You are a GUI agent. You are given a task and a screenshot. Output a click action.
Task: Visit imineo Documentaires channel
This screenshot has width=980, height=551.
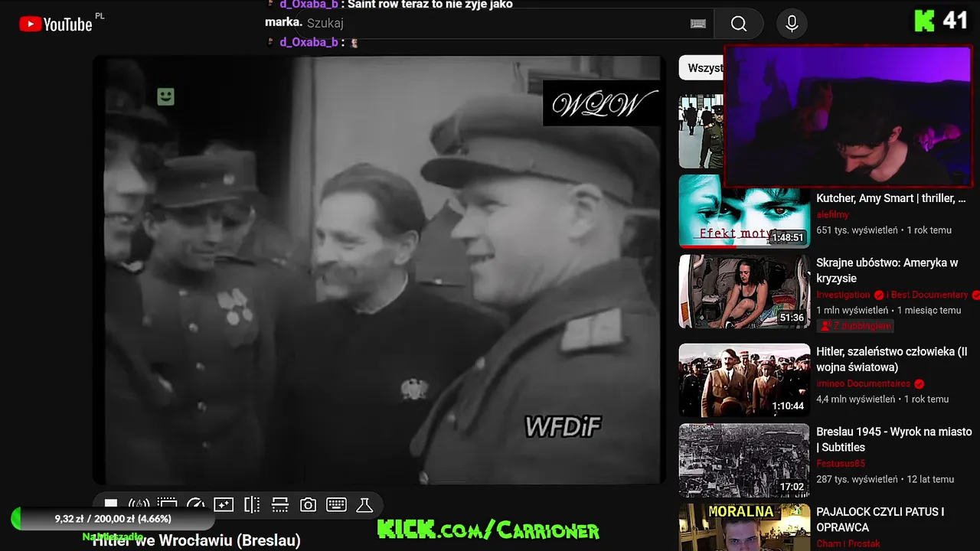863,383
